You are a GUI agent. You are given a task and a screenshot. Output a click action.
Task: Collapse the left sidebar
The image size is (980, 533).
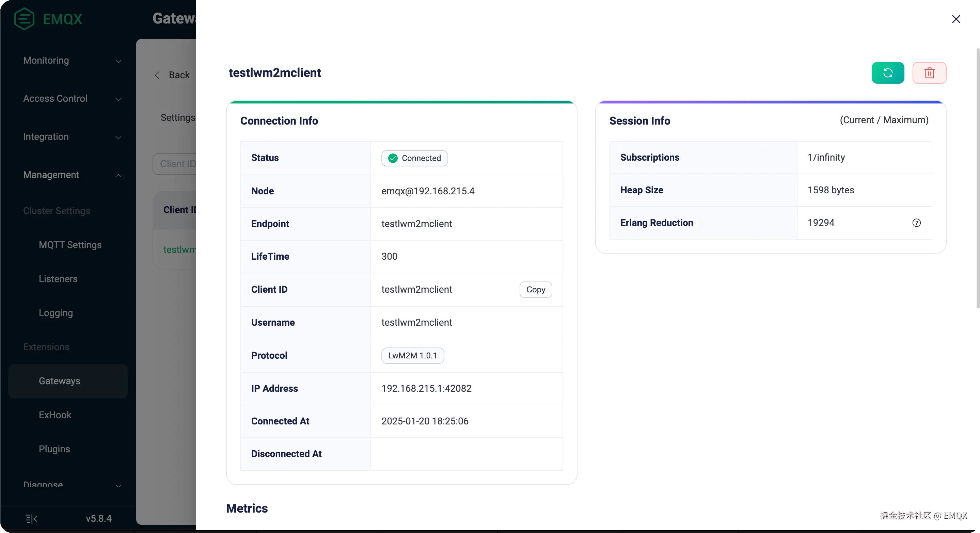31,518
